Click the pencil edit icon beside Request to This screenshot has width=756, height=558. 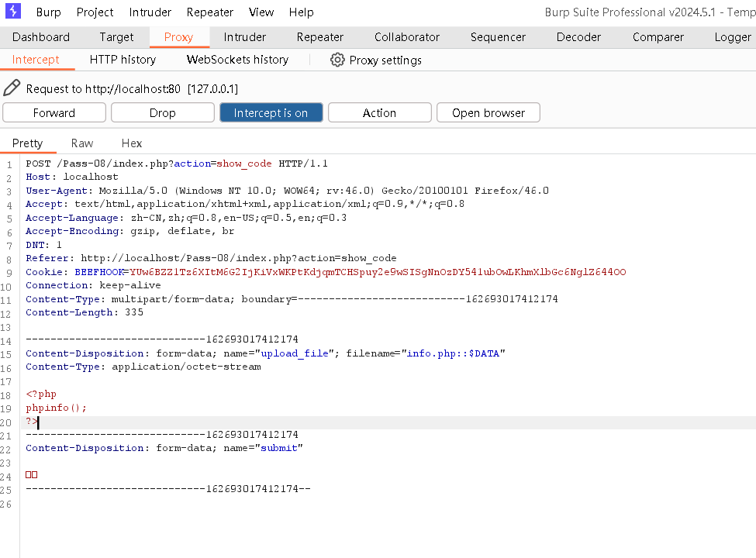(12, 88)
